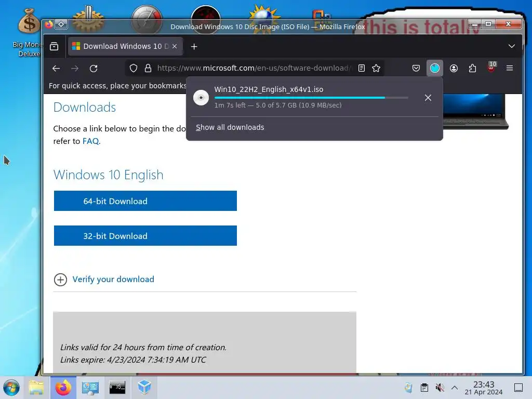Cancel the Win10 ISO download
Image resolution: width=532 pixels, height=399 pixels.
coord(428,98)
